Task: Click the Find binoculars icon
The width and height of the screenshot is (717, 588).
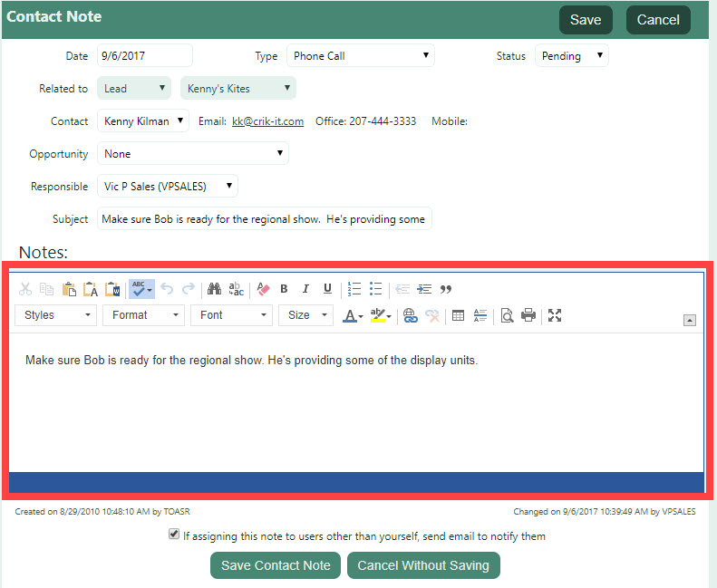Action: [x=215, y=289]
